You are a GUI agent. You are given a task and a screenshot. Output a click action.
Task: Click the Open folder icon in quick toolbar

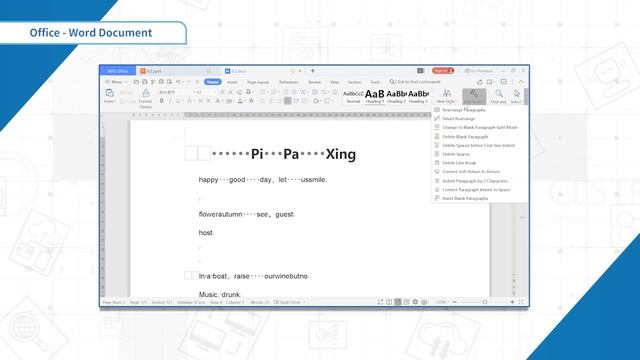click(x=136, y=82)
